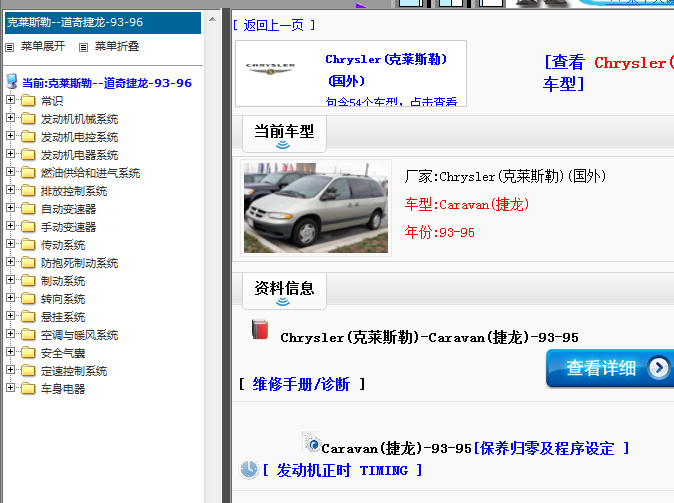Click the red book icon under 资料信息
This screenshot has width=674, height=503.
pyautogui.click(x=260, y=329)
